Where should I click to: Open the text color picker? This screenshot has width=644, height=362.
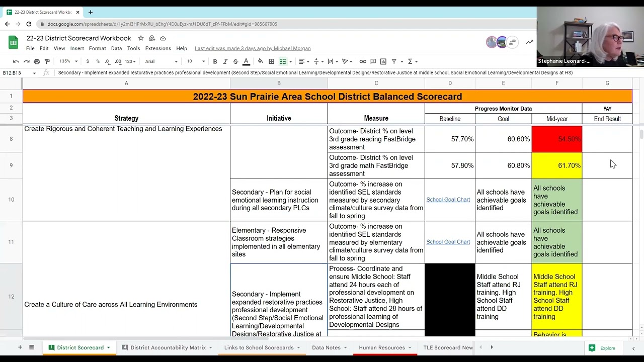[246, 61]
